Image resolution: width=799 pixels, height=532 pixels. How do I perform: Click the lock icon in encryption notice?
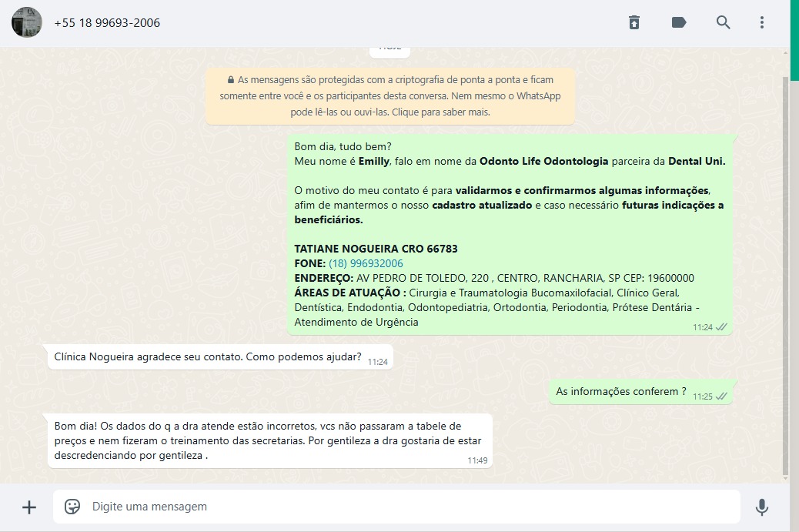(230, 80)
